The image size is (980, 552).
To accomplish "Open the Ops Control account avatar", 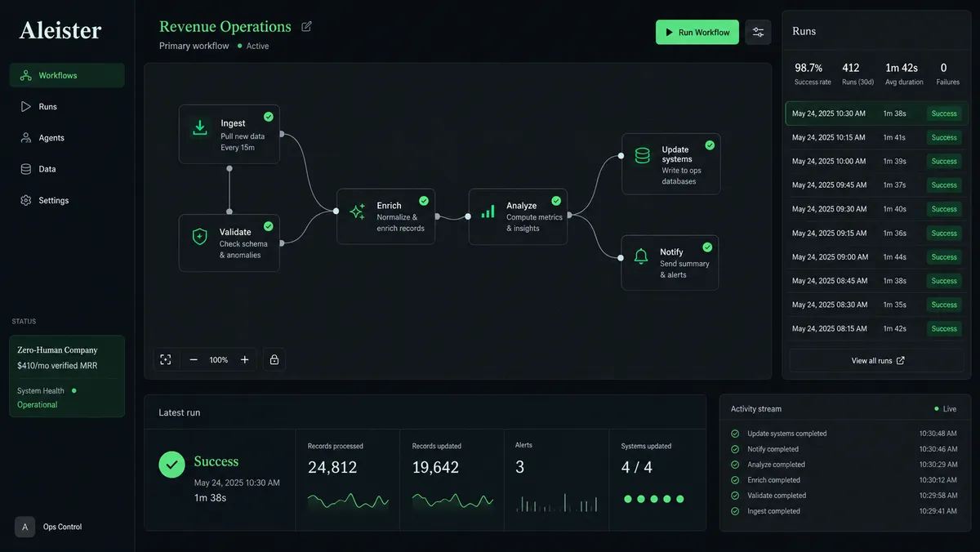I will pyautogui.click(x=24, y=527).
